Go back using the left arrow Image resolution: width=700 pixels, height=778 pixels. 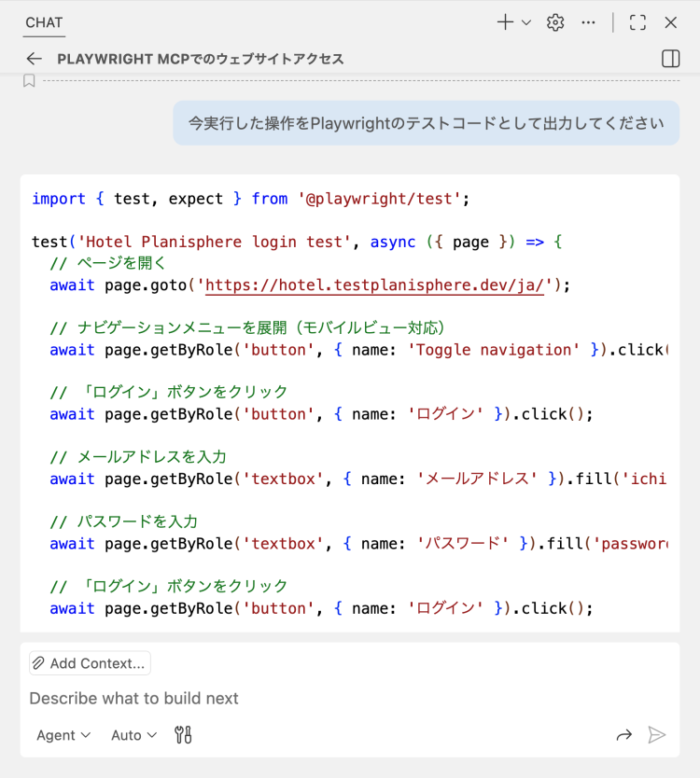click(35, 59)
